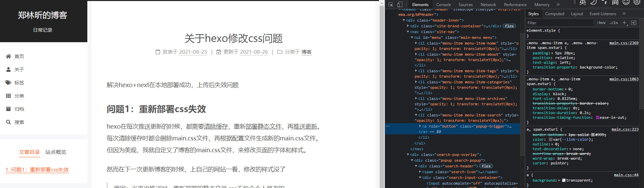Click the styles Filter input field
Image resolution: width=644 pixels, height=188 pixels.
[559, 23]
